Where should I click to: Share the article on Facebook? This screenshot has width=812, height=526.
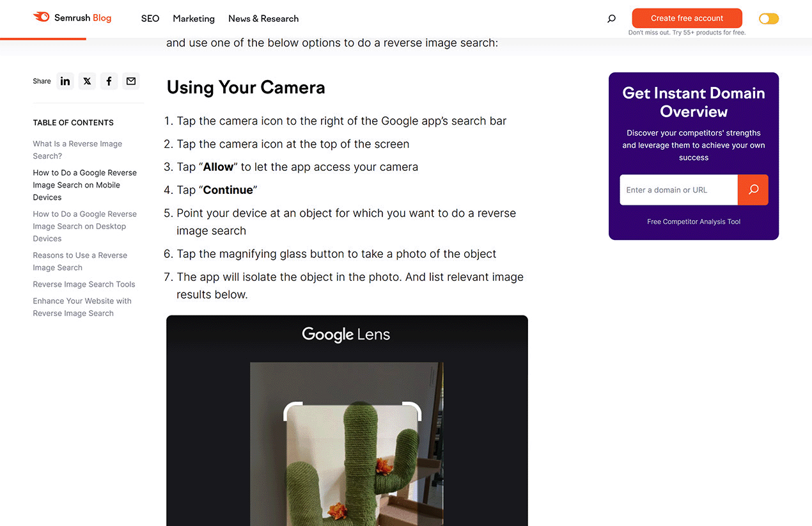point(109,81)
